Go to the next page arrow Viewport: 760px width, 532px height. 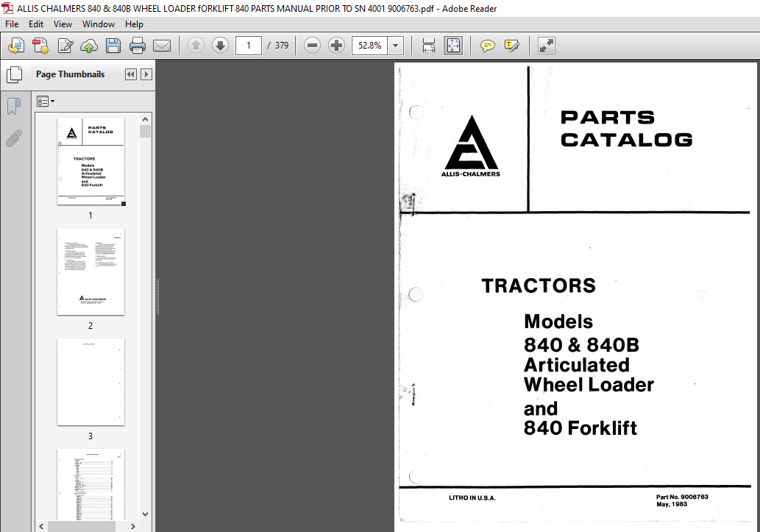[220, 46]
